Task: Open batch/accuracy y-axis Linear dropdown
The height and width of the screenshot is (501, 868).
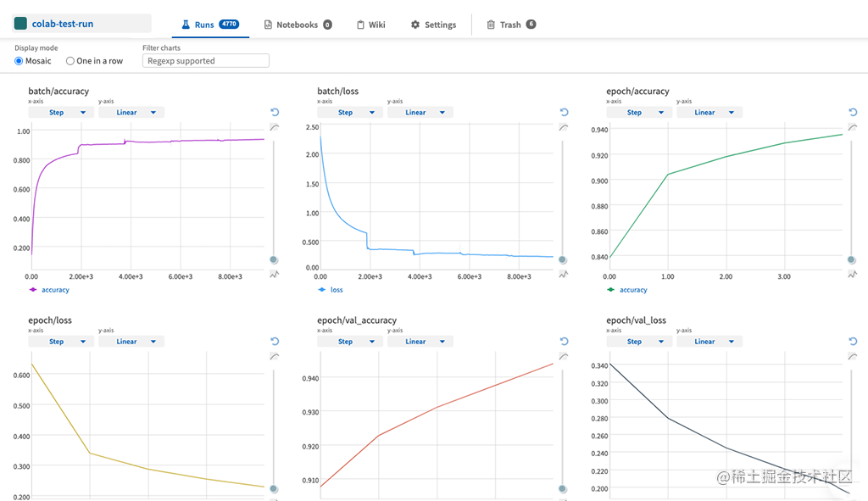Action: 131,113
